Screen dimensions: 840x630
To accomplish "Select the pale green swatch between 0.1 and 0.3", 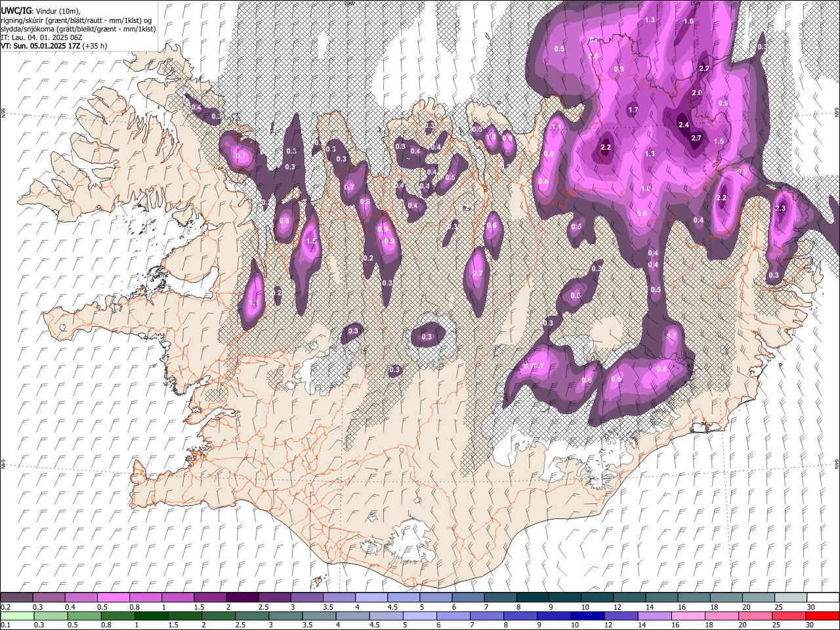I will [x=16, y=616].
